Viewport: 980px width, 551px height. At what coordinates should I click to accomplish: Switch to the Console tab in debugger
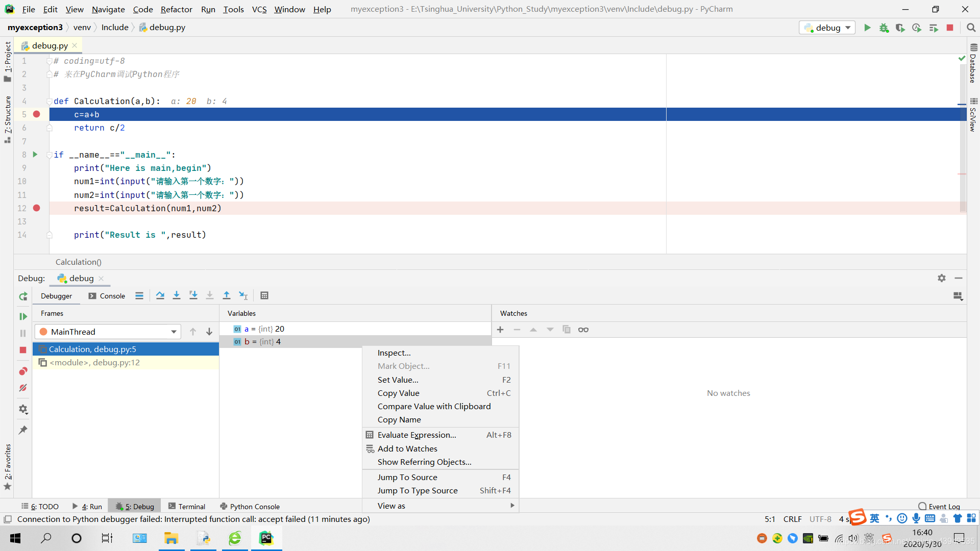click(107, 296)
